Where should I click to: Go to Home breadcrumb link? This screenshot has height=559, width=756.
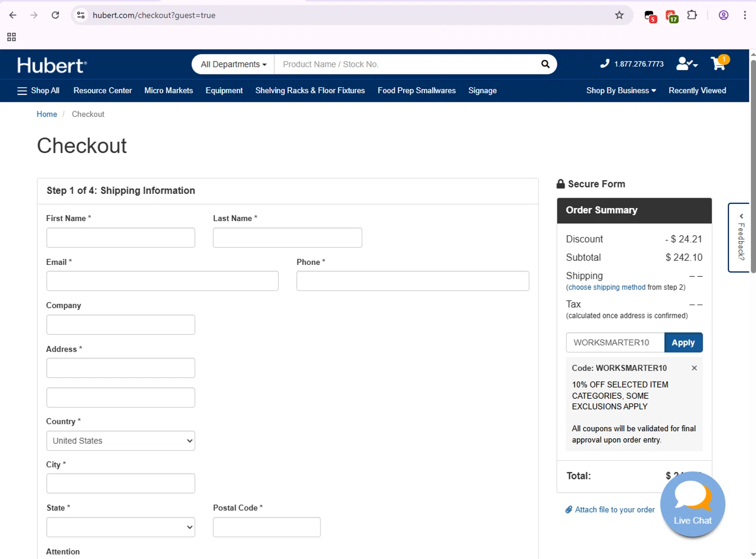coord(47,114)
